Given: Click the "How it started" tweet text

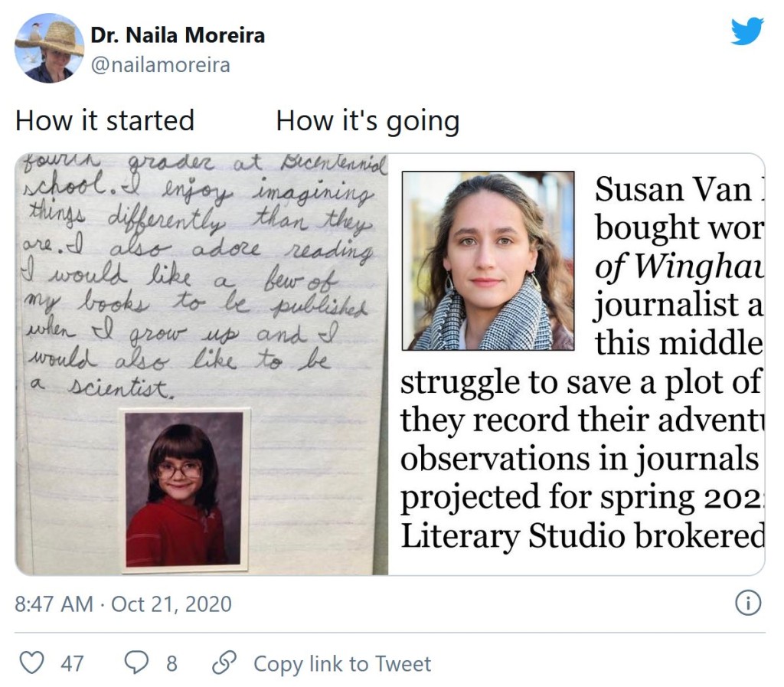Looking at the screenshot, I should [x=105, y=121].
